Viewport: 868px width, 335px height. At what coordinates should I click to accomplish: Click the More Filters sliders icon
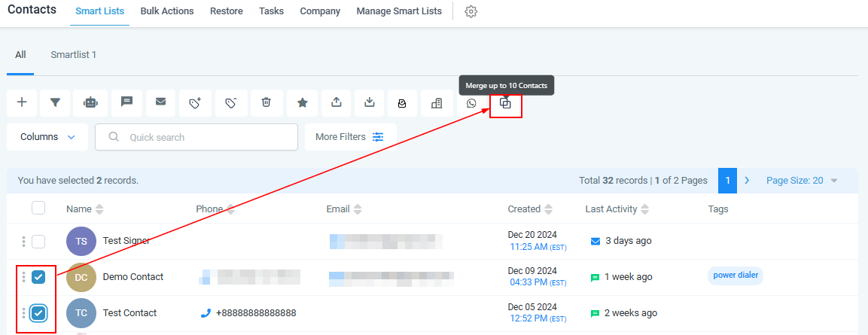click(x=378, y=137)
